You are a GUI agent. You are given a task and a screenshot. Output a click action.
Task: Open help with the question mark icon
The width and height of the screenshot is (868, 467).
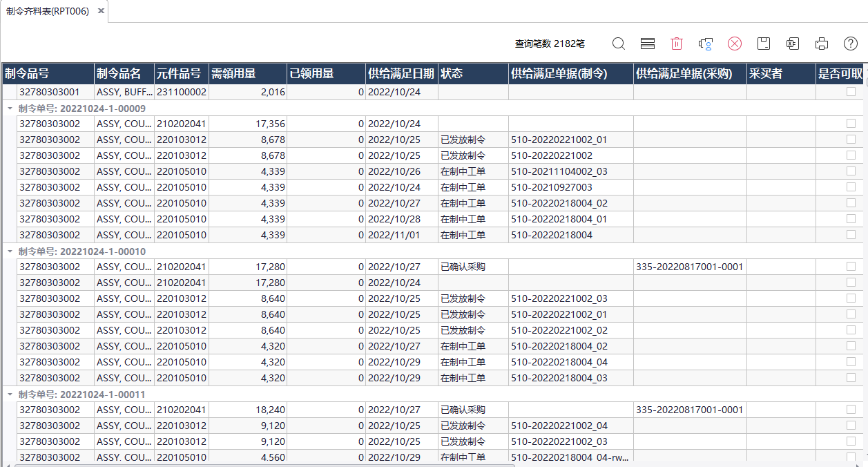[x=851, y=44]
